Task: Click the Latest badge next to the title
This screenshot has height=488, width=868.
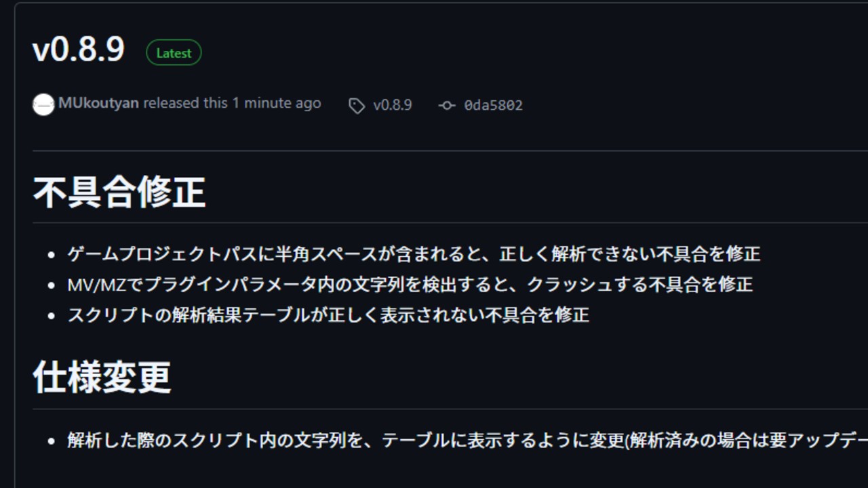Action: (174, 52)
